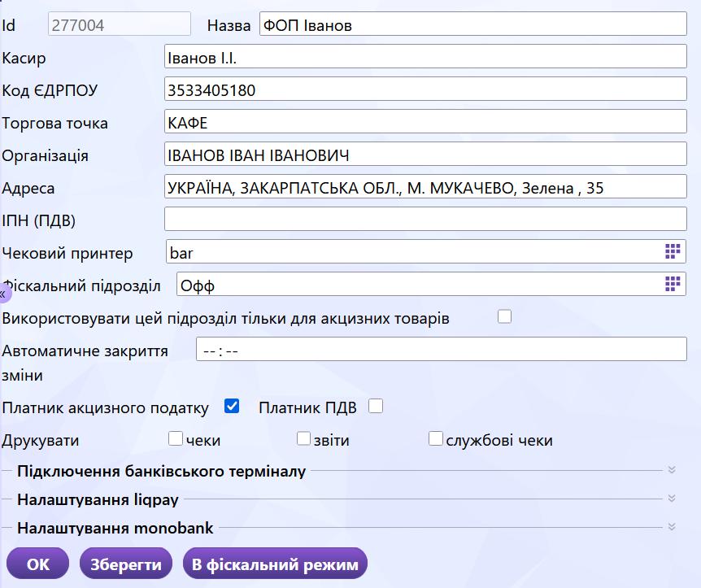Enable printing of службові чеки
Image resolution: width=701 pixels, height=588 pixels.
point(435,438)
